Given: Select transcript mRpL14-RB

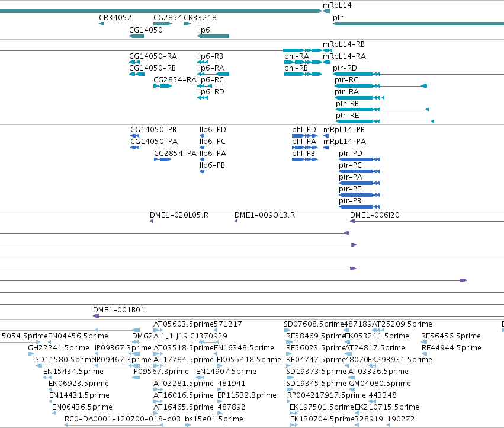Looking at the screenshot, I should [328, 50].
